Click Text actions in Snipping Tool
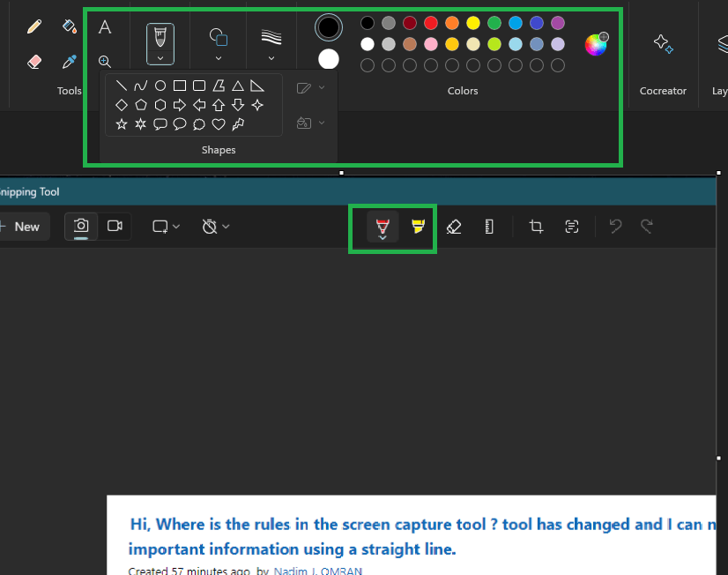728x575 pixels. pyautogui.click(x=571, y=226)
